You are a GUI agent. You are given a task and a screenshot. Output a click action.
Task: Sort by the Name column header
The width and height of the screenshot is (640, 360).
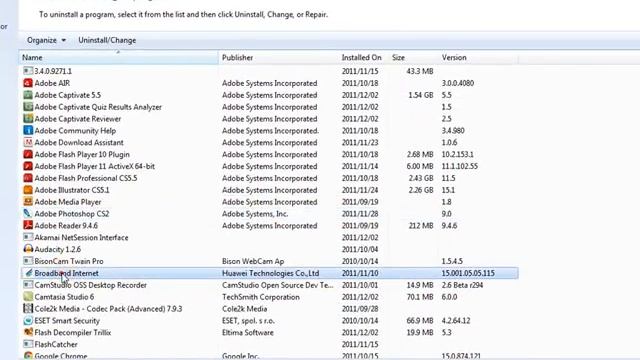pos(118,58)
